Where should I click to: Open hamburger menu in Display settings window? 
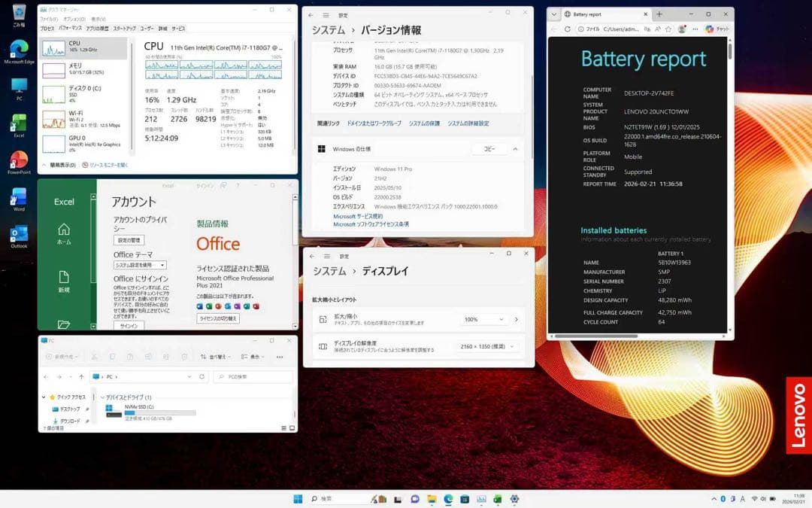pos(327,256)
